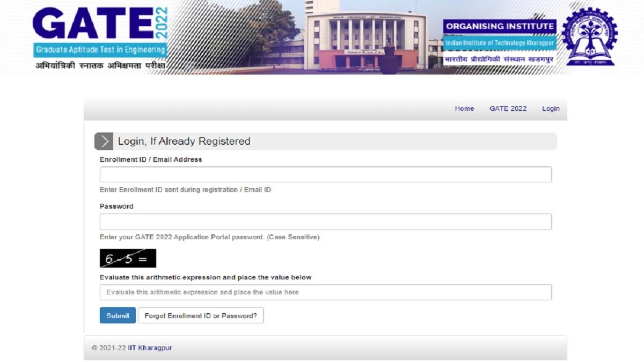644x362 pixels.
Task: Click the Enrollment ID / Email Address label
Action: pos(151,159)
